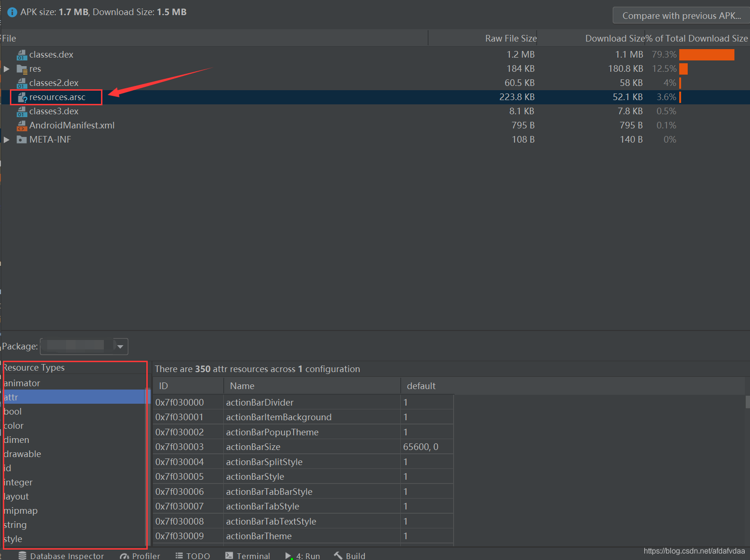
Task: Click the res folder icon
Action: click(x=22, y=69)
